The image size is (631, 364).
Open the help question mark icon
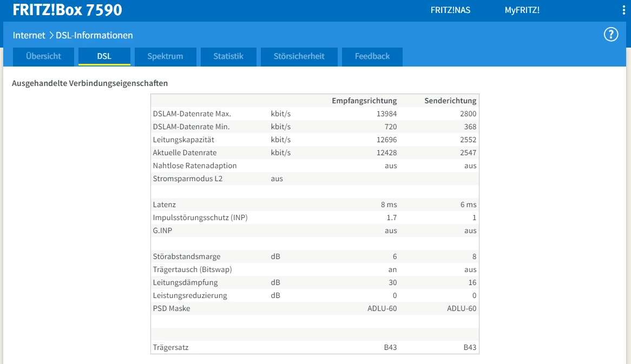pyautogui.click(x=610, y=35)
